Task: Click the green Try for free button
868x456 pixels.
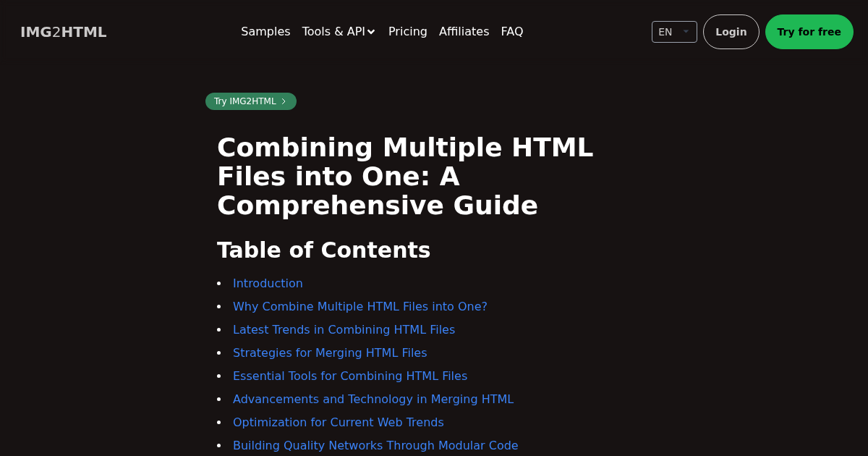Action: [x=809, y=32]
